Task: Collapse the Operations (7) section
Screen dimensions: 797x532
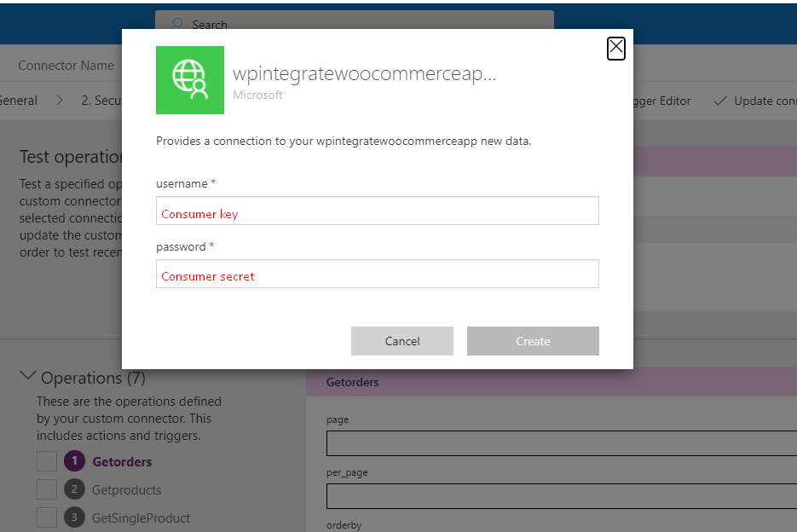Action: tap(27, 376)
